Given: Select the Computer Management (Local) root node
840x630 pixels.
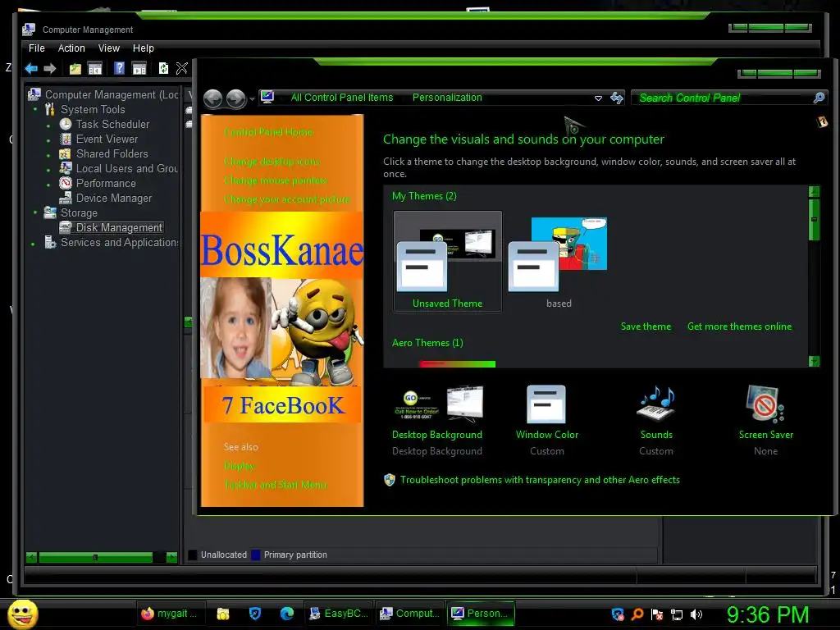Looking at the screenshot, I should tap(112, 95).
